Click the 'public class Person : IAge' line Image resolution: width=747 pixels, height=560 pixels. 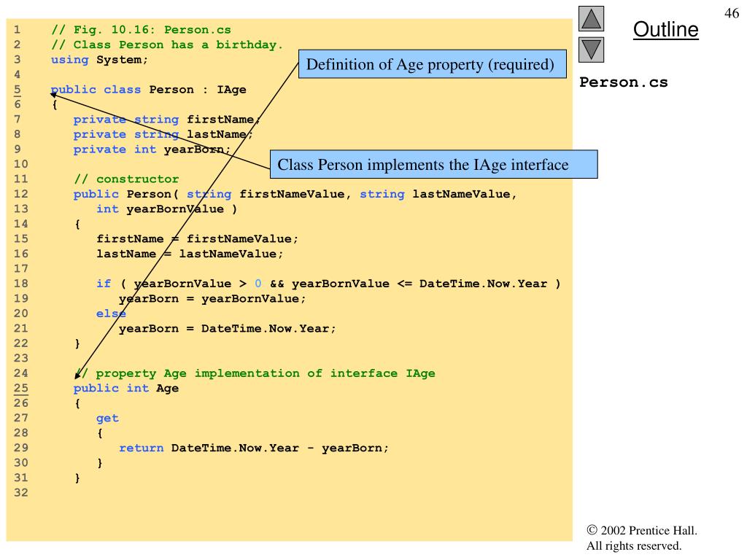coord(149,90)
